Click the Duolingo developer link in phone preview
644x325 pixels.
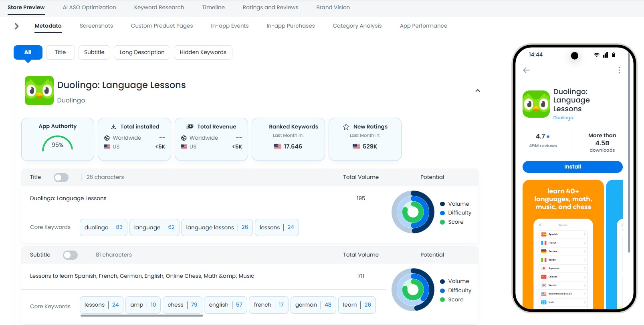tap(563, 118)
